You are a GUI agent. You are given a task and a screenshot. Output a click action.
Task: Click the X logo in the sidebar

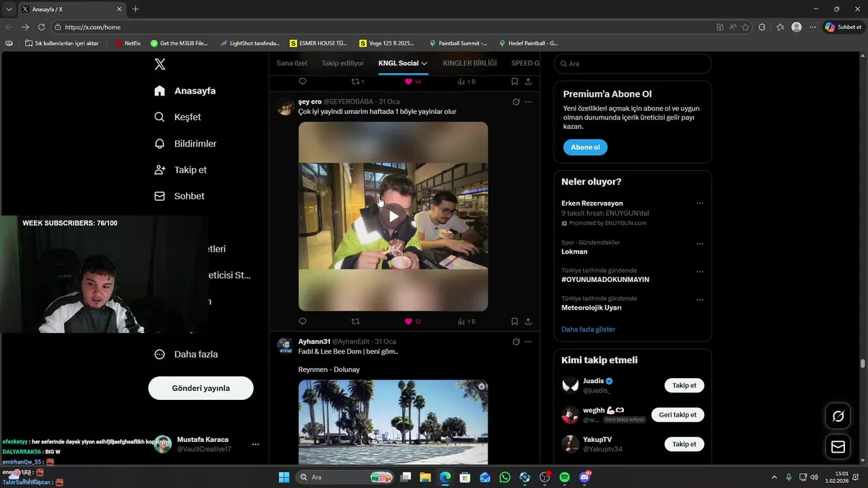pyautogui.click(x=160, y=64)
